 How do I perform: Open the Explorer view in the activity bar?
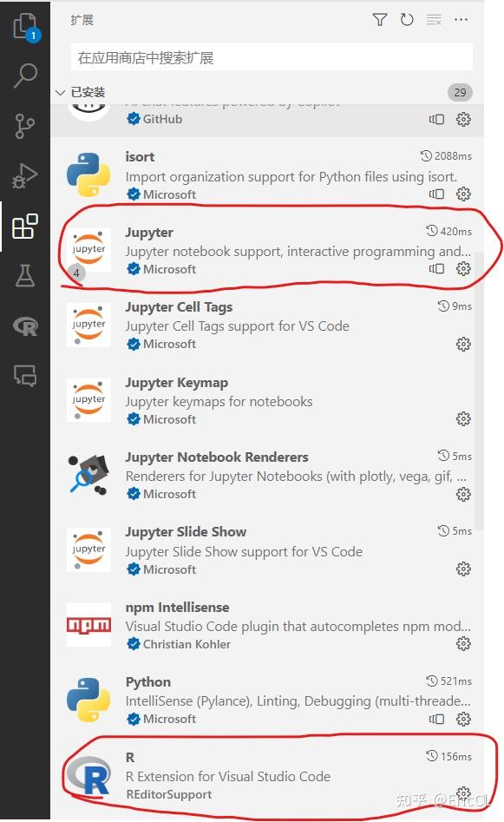coord(24,26)
